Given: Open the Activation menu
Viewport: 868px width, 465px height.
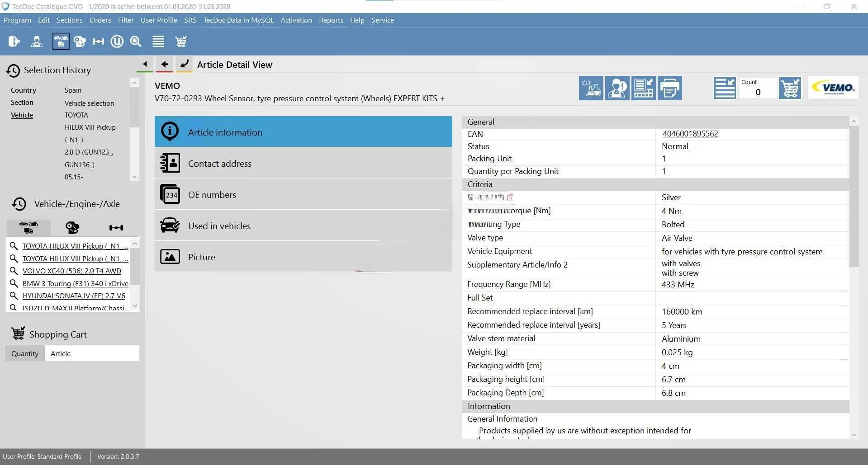Looking at the screenshot, I should tap(296, 20).
